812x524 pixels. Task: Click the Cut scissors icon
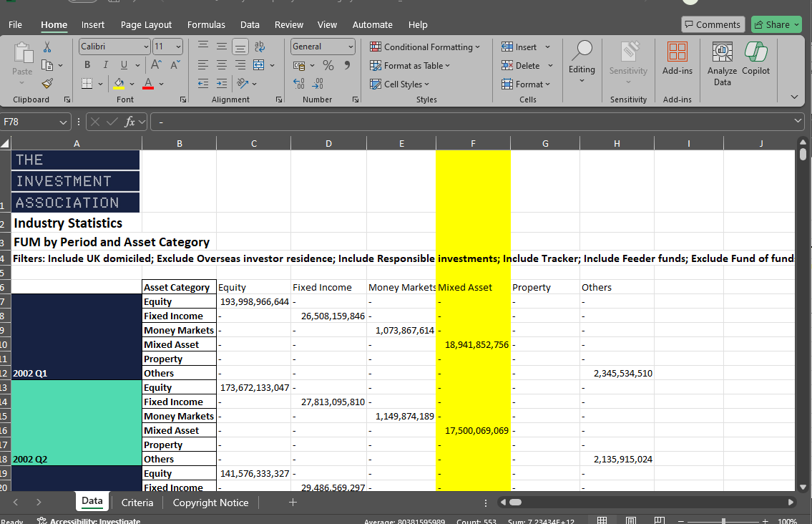point(47,47)
